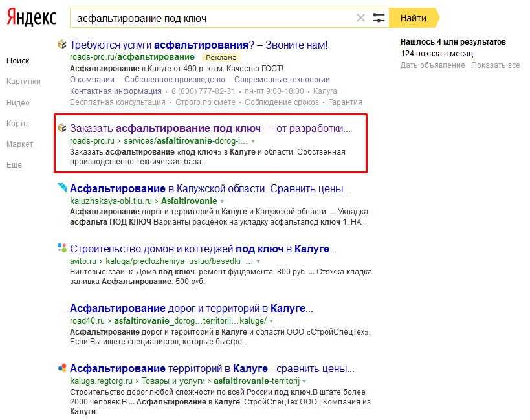Click 'Показать все' link

click(x=496, y=65)
